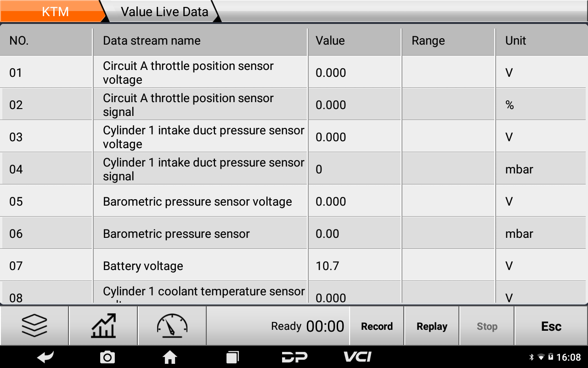Open the recent apps icon

[232, 357]
